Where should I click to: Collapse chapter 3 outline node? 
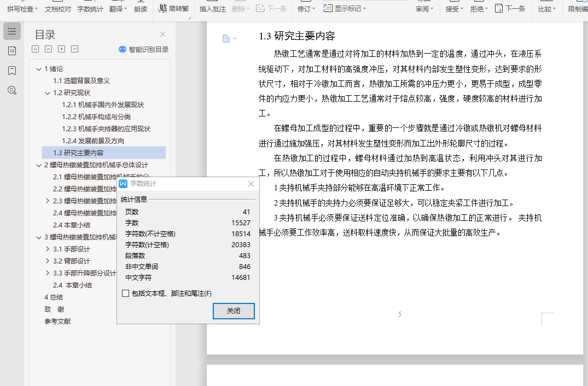point(39,237)
